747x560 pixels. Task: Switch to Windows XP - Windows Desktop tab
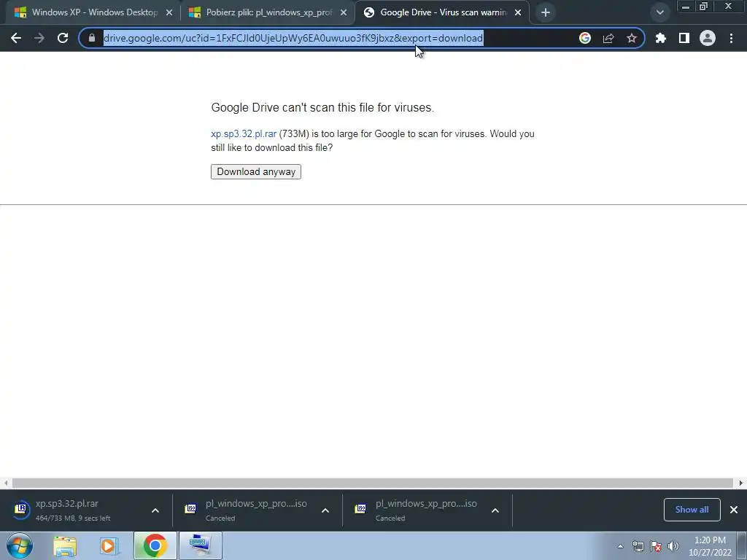coord(93,12)
